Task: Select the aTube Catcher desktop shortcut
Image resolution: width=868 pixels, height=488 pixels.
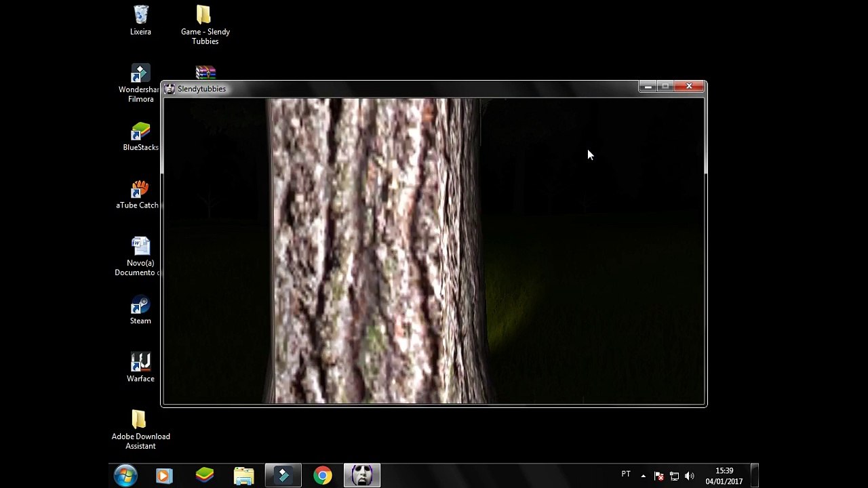Action: pyautogui.click(x=138, y=195)
